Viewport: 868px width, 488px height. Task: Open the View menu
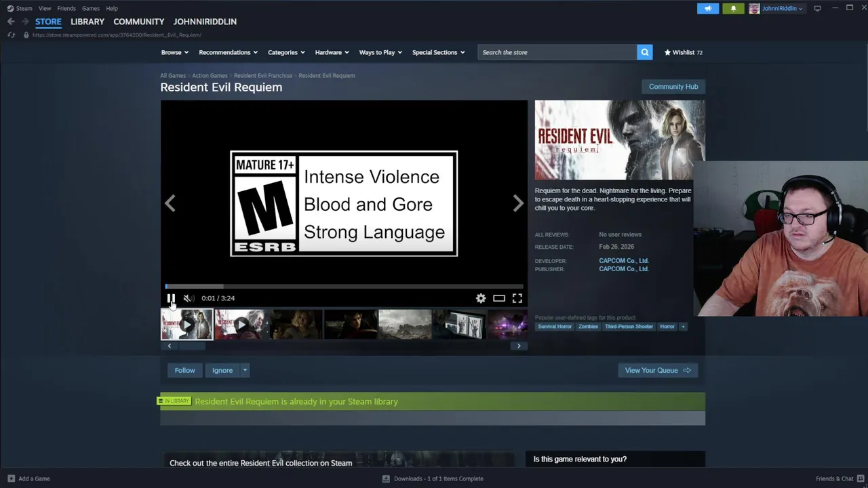(x=45, y=8)
